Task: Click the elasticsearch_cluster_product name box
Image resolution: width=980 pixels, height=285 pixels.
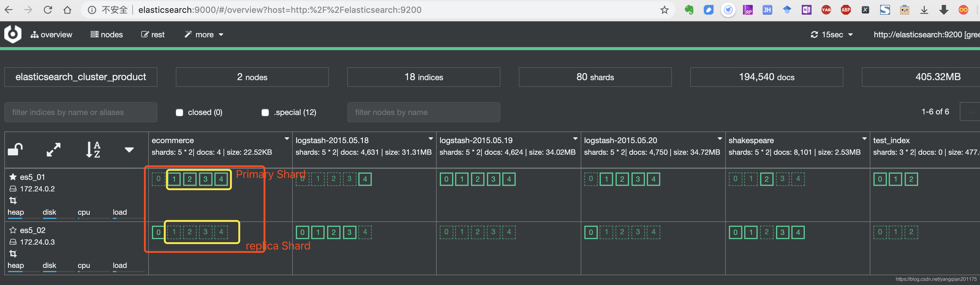Action: [81, 77]
